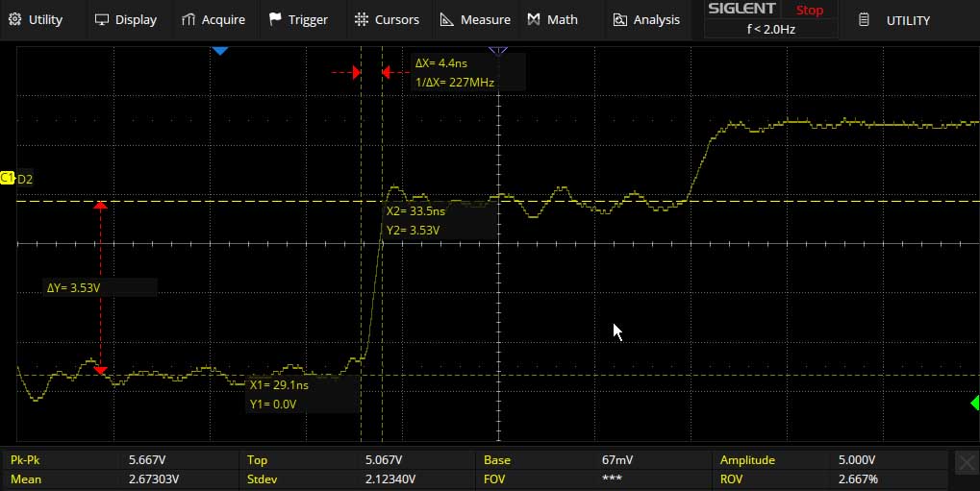
Task: Select the D2 label beside C1
Action: tap(25, 179)
